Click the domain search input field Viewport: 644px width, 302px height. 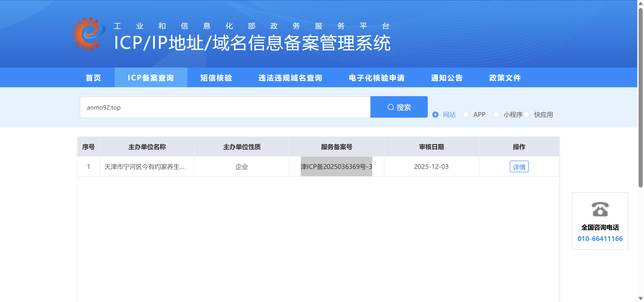pos(225,108)
